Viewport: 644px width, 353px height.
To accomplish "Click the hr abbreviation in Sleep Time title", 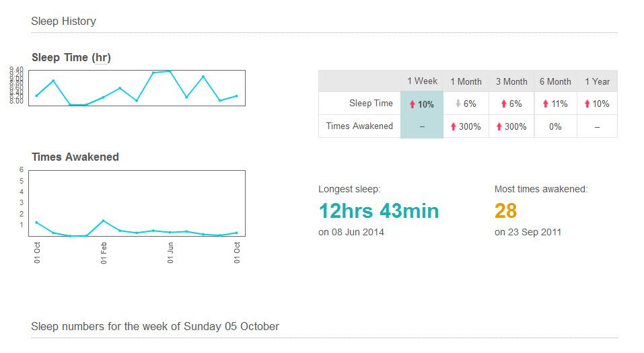I will click(x=101, y=57).
